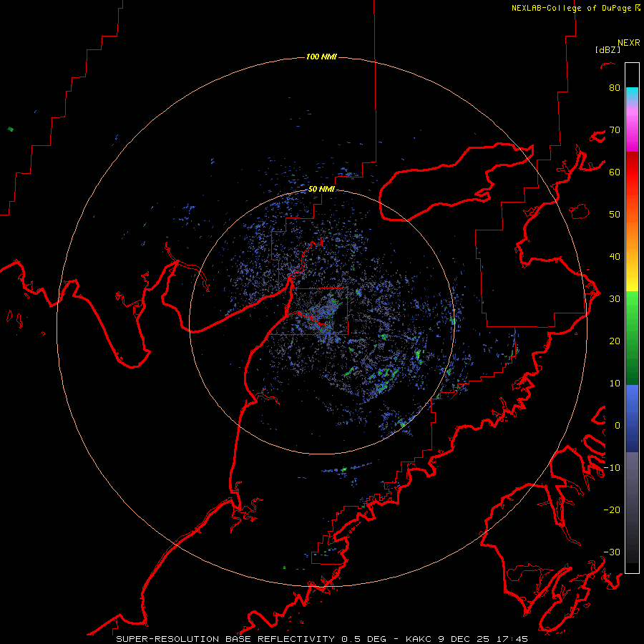Click the 70 dBZ scale value
The height and width of the screenshot is (644, 644).
[615, 130]
